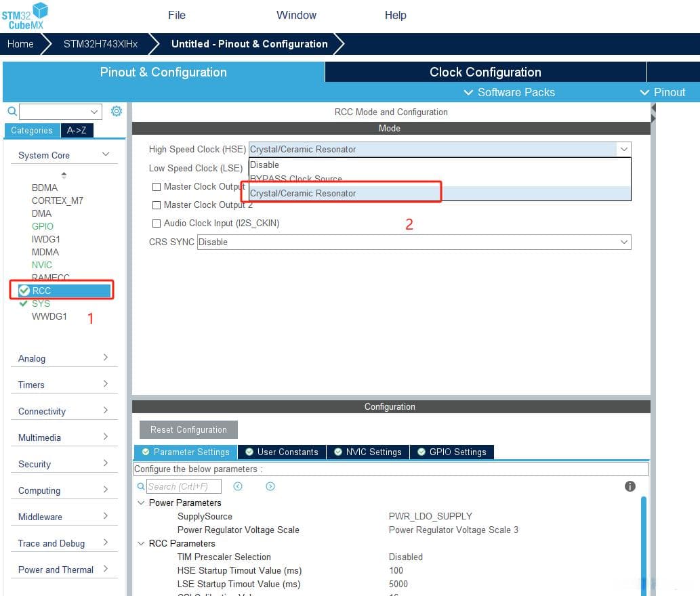Select DMA in System Core list
The height and width of the screenshot is (596, 700).
tap(41, 213)
